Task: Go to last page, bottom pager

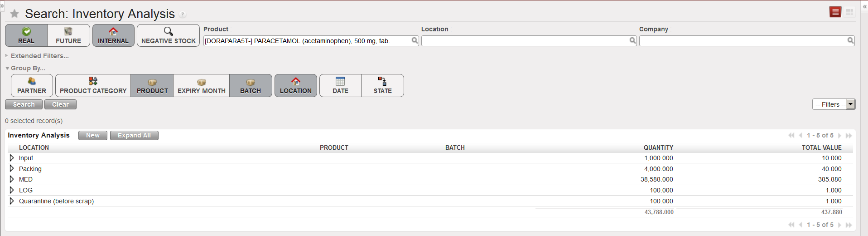Action: click(x=849, y=225)
